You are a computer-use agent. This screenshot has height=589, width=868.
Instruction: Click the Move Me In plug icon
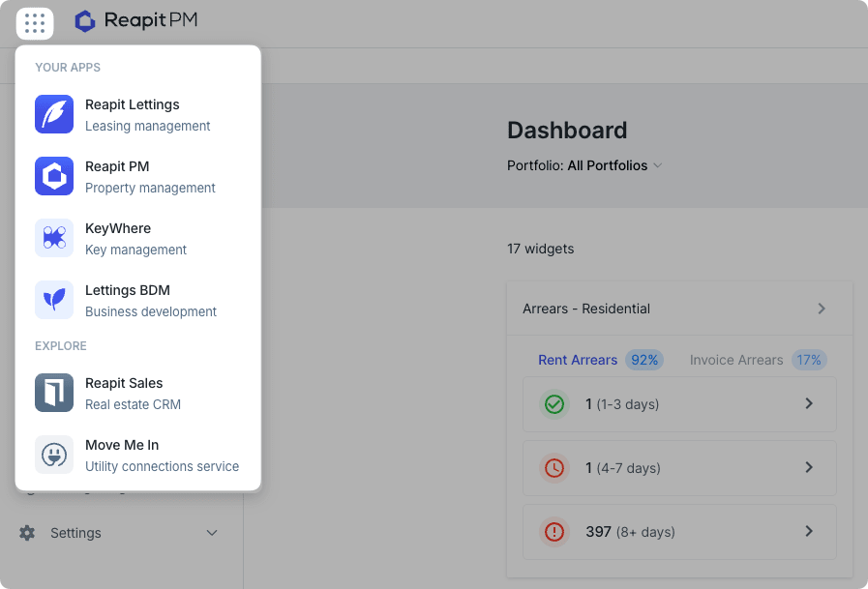tap(54, 455)
